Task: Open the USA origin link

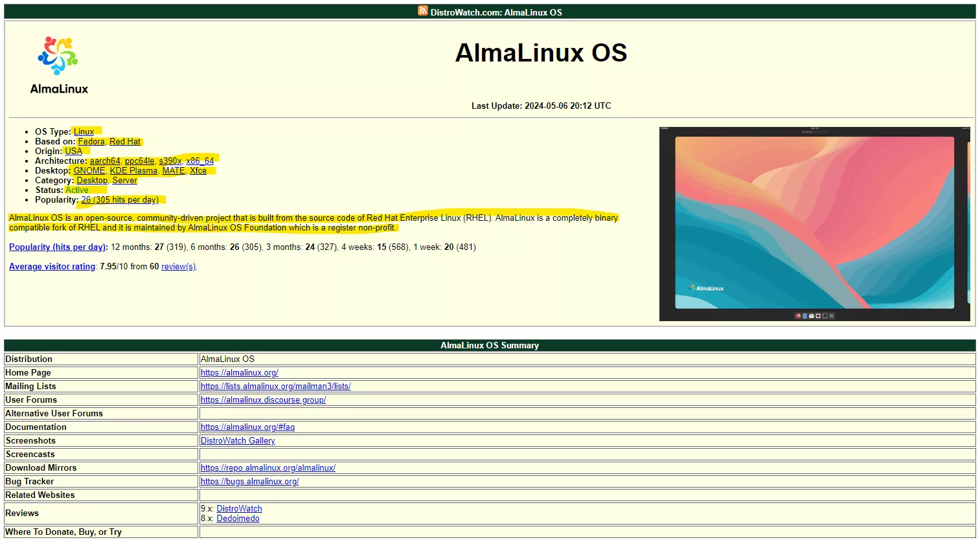Action: tap(74, 152)
